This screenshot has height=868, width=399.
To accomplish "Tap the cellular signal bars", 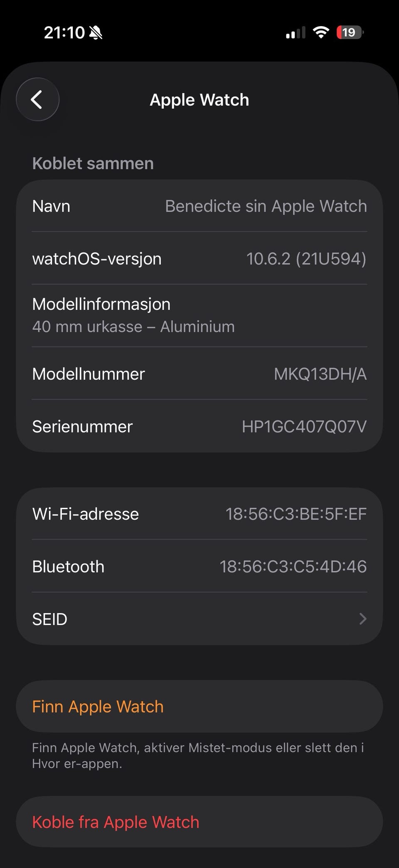I will click(x=295, y=32).
